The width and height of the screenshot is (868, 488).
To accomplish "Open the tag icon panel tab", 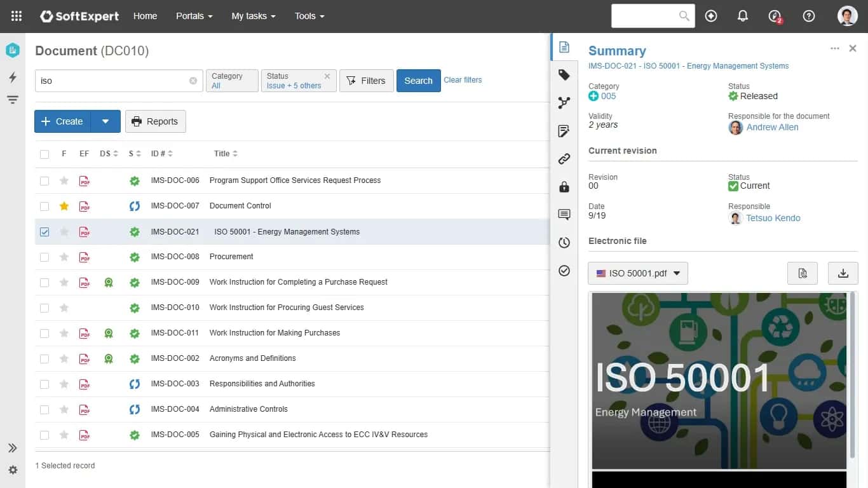I will point(564,75).
